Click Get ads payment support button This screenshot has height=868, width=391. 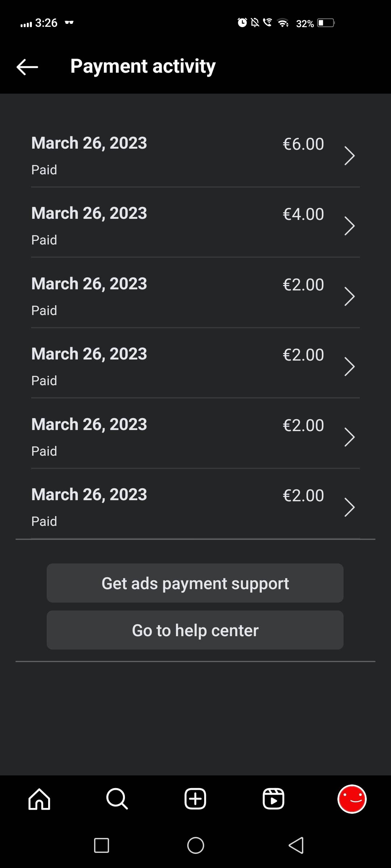195,583
